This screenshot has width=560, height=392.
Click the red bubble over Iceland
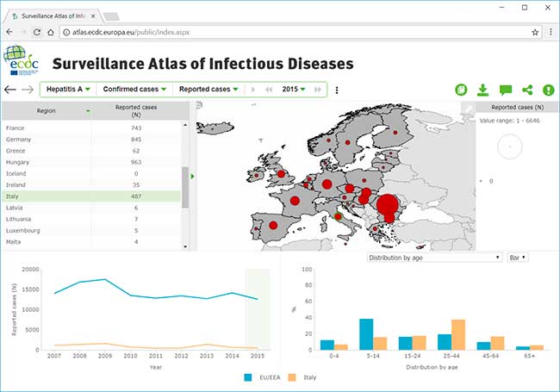(x=213, y=128)
